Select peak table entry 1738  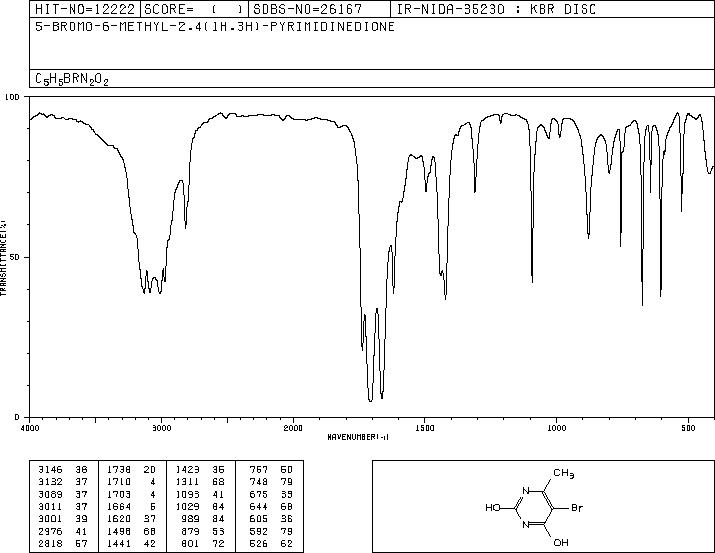coord(131,469)
